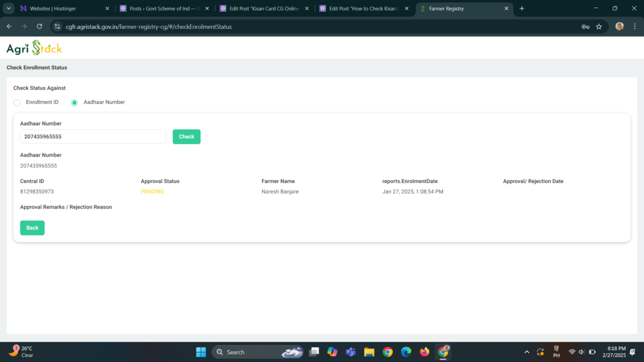Image resolution: width=644 pixels, height=362 pixels.
Task: Switch to Edit Post How to Check Kisan tab
Action: pyautogui.click(x=363, y=9)
